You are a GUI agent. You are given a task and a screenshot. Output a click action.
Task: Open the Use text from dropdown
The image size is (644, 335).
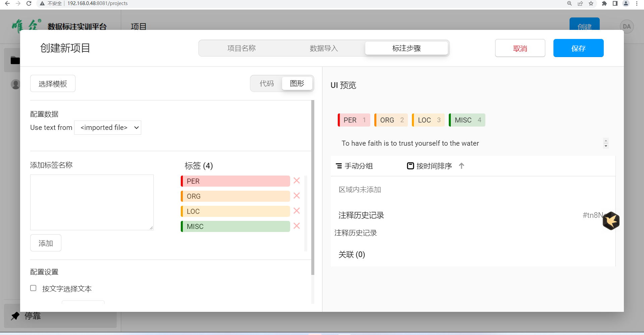(108, 128)
